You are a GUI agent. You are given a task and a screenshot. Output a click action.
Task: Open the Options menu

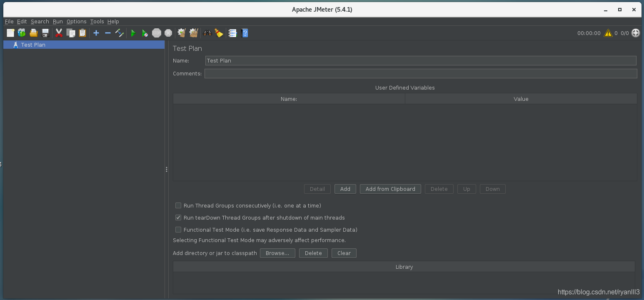coord(77,21)
